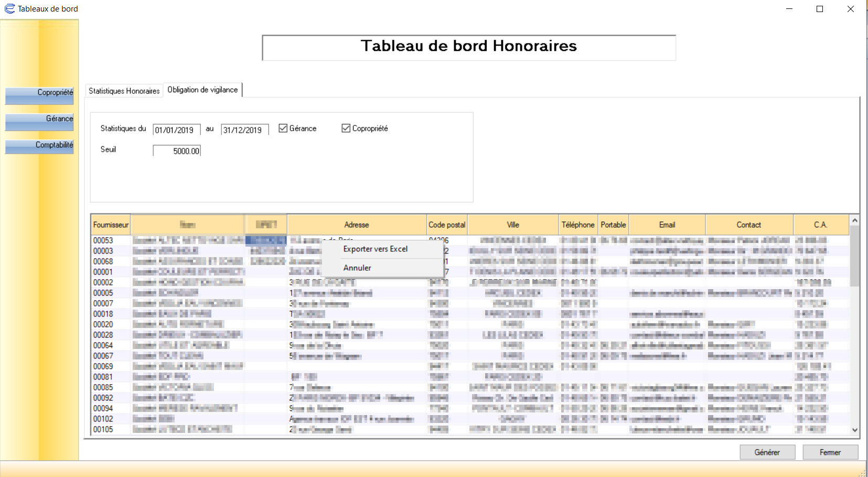Toggle the Gérance checkbox

pos(283,128)
